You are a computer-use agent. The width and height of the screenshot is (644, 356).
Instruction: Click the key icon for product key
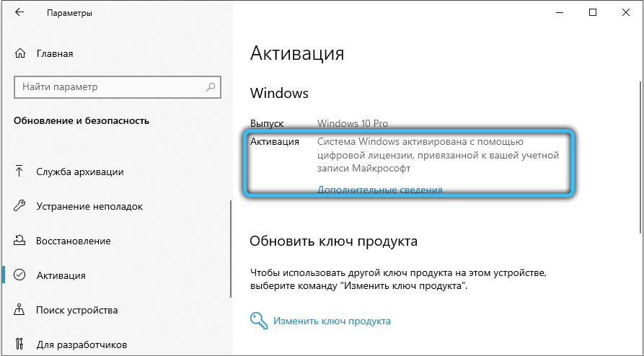pos(257,321)
